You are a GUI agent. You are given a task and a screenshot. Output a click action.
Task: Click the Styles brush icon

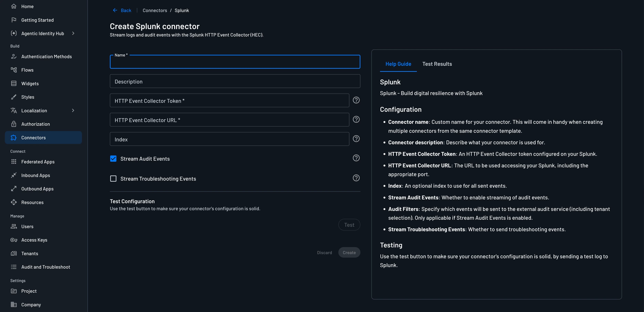tap(14, 97)
